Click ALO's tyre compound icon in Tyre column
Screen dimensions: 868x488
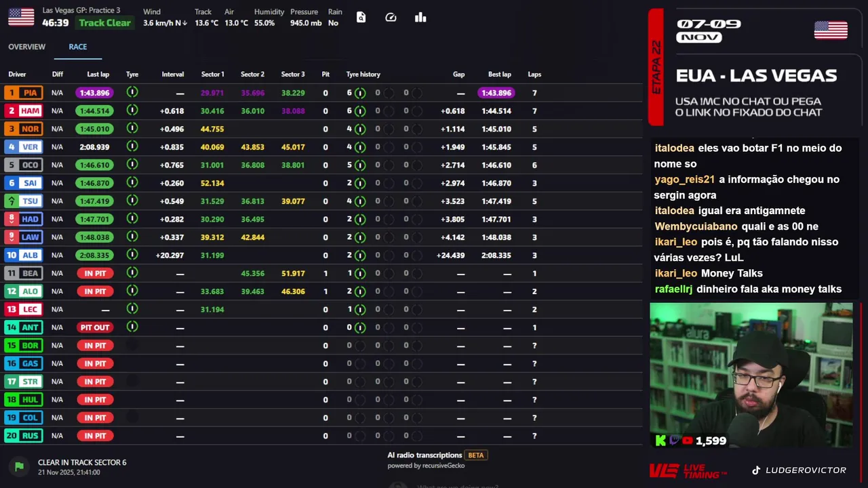132,291
